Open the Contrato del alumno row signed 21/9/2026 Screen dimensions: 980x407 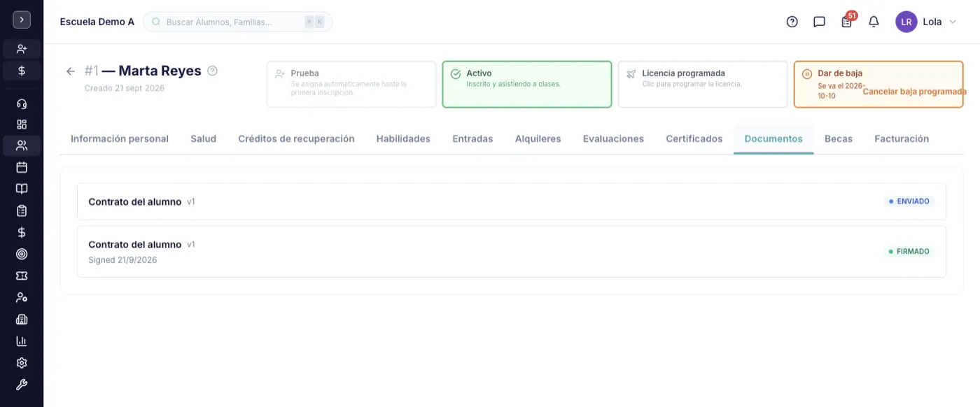(x=512, y=252)
